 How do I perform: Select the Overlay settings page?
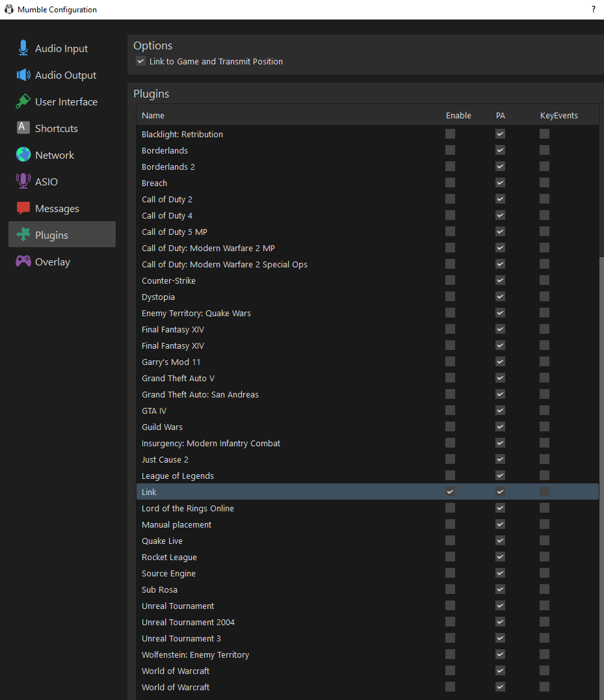[62, 262]
